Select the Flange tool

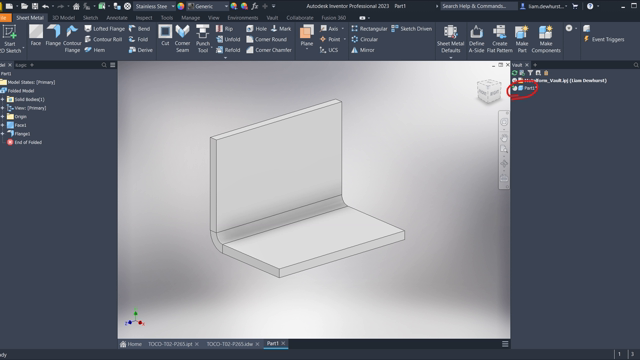[53, 35]
